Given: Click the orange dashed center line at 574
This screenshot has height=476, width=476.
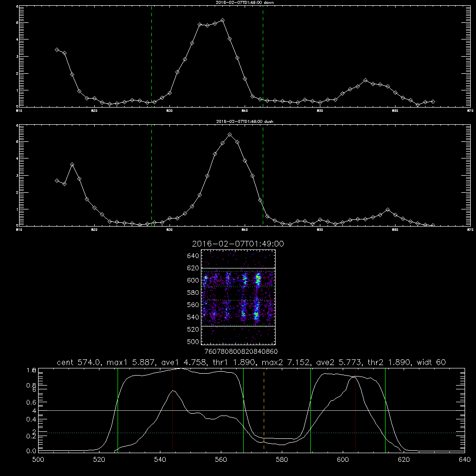Looking at the screenshot, I should pyautogui.click(x=264, y=410).
